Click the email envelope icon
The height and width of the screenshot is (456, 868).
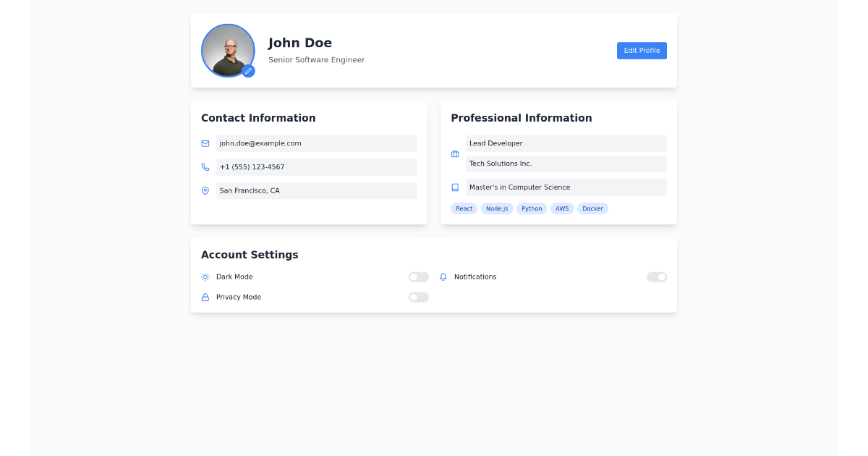[x=205, y=143]
